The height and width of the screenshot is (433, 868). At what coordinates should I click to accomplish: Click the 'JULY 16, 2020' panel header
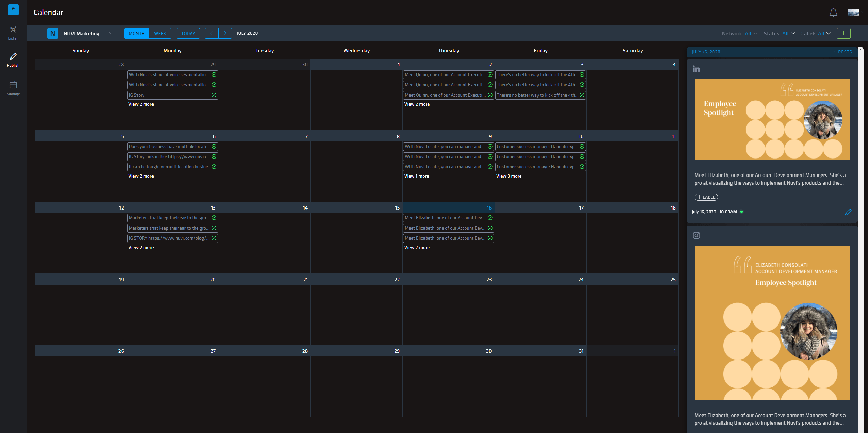coord(706,52)
